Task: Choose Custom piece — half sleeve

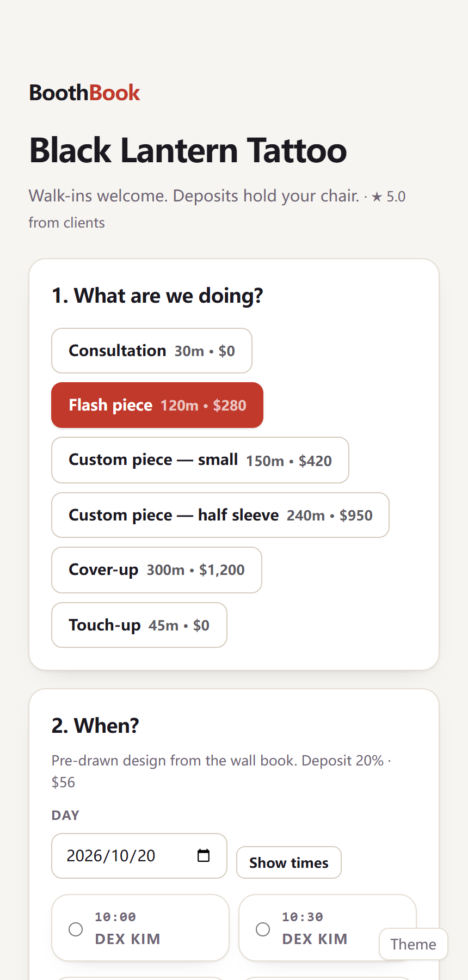Action: pos(220,515)
